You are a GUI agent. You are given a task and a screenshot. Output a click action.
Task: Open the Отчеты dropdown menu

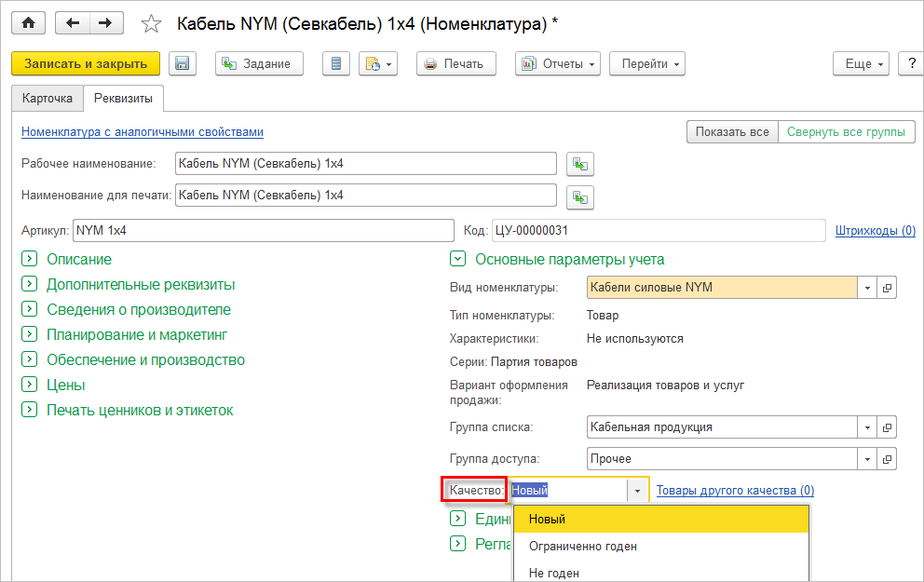pyautogui.click(x=557, y=63)
